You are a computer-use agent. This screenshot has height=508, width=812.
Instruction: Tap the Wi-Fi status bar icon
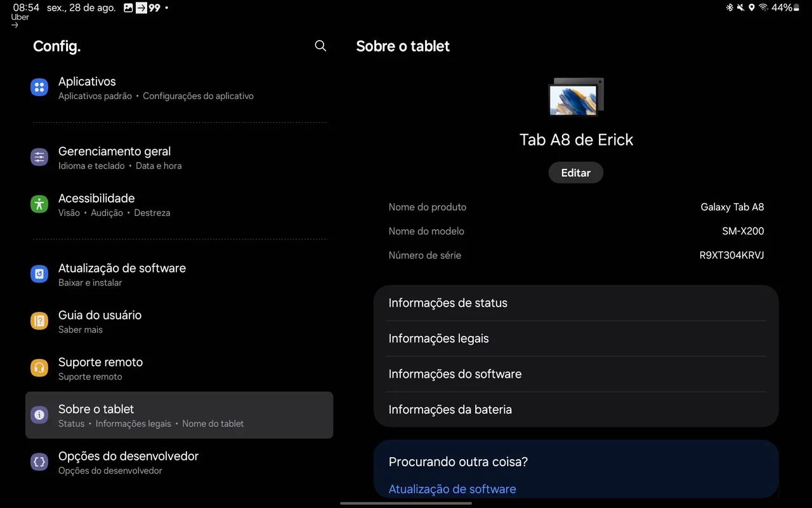pyautogui.click(x=763, y=8)
